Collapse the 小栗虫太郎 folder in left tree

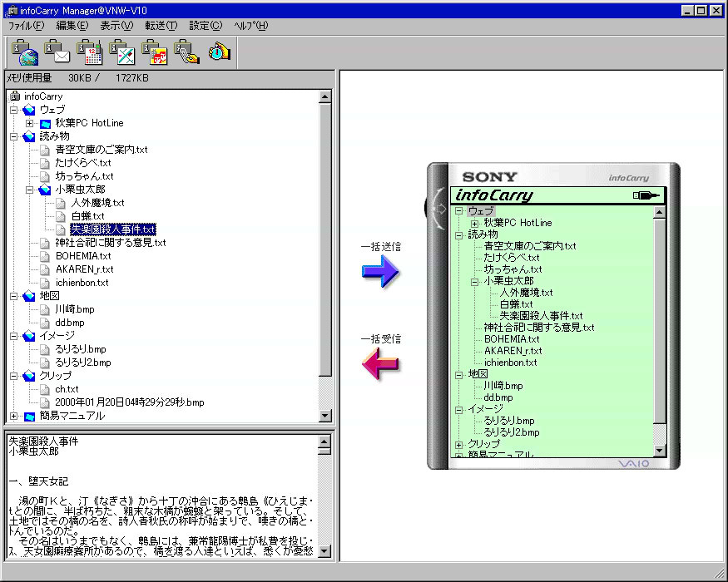pyautogui.click(x=30, y=190)
